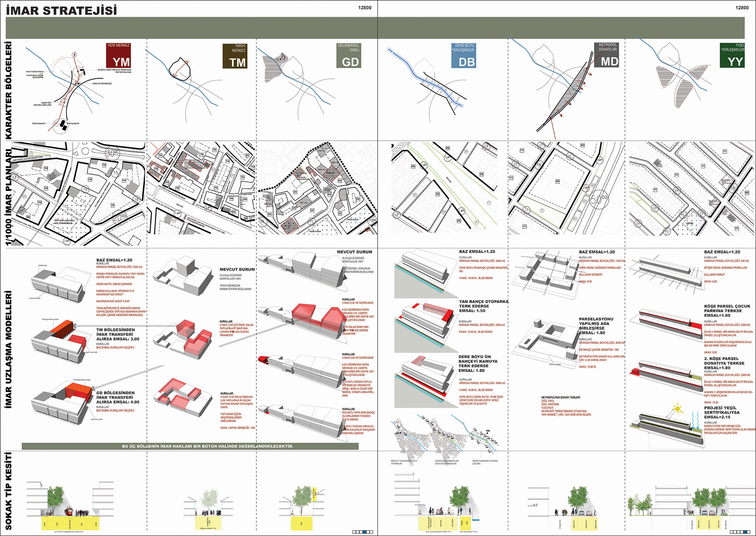
Task: Click 'MAKS. CEPHE GENİŞLİĞİ: 10M.' rule
Action: [238, 428]
